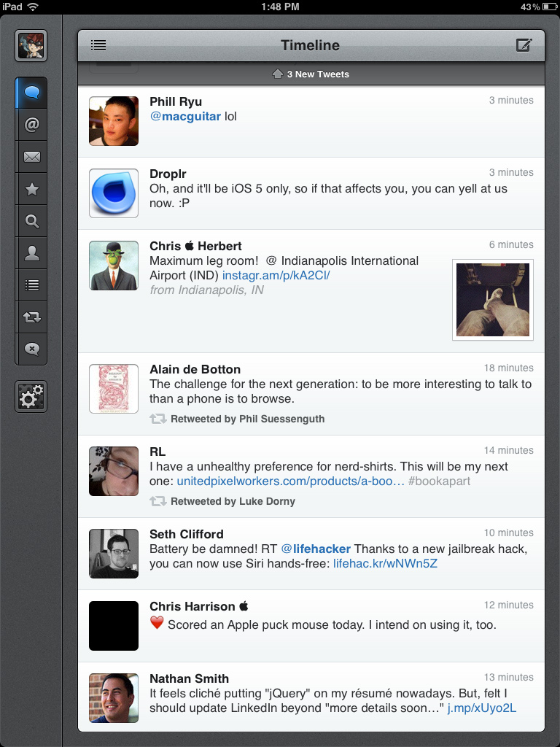Open Favorites star icon
Screen dimensions: 560x747
click(x=31, y=189)
